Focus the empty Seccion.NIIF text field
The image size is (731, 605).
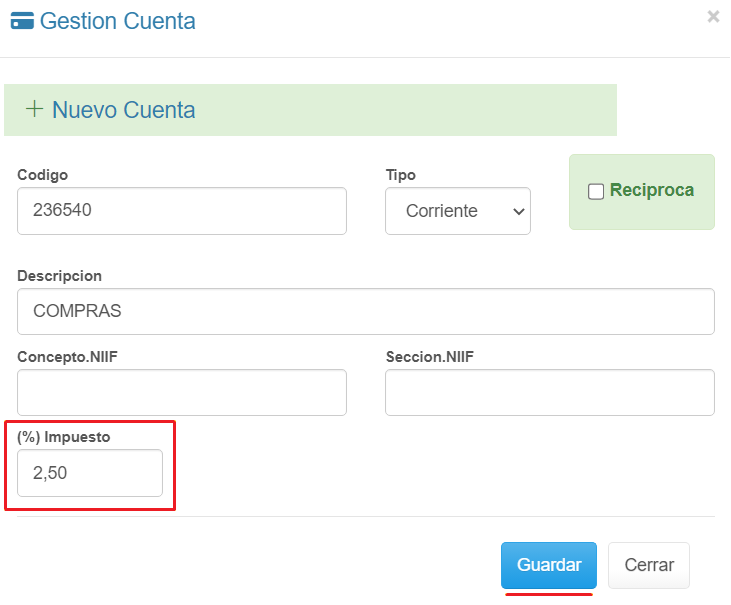[549, 392]
